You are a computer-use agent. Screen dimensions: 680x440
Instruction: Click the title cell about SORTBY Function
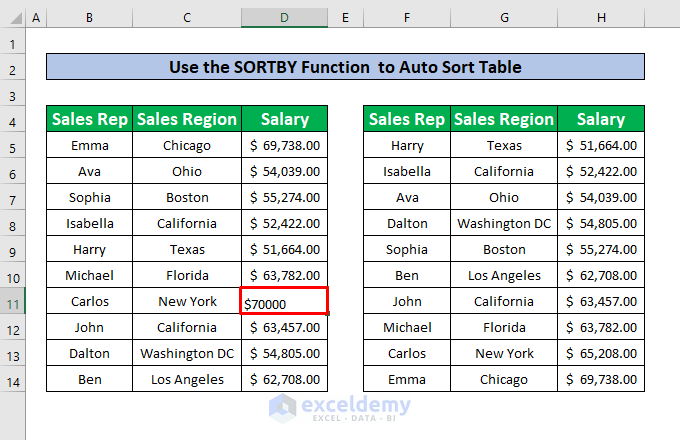click(345, 68)
